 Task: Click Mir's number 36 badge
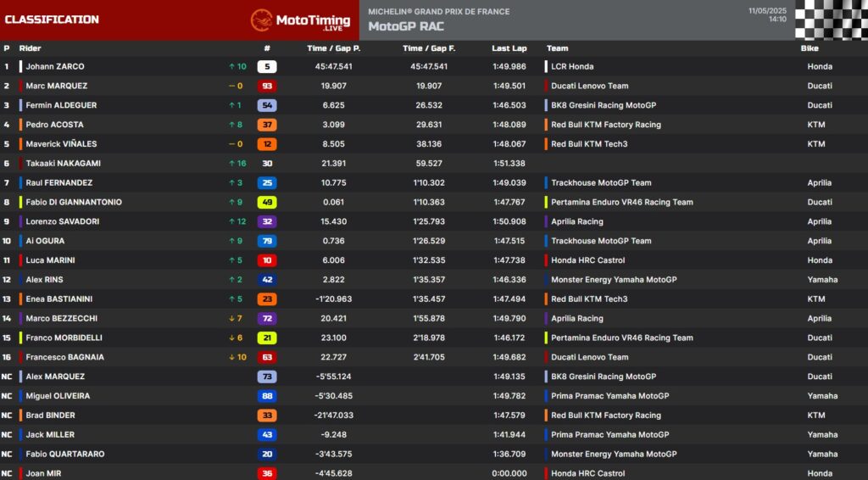click(267, 473)
